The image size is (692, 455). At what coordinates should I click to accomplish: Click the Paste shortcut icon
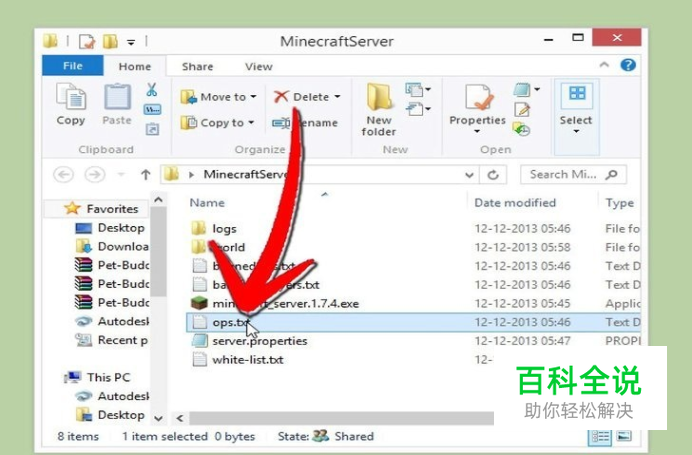152,129
